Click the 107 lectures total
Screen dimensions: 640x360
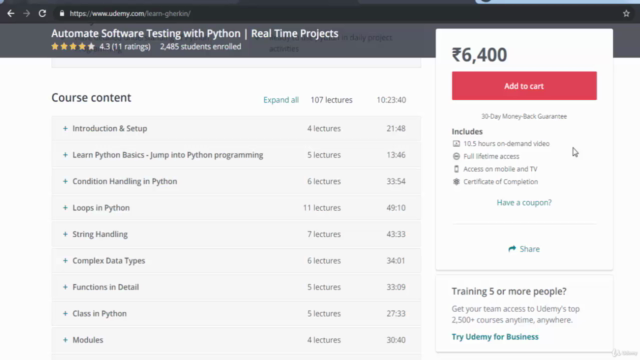tap(331, 100)
